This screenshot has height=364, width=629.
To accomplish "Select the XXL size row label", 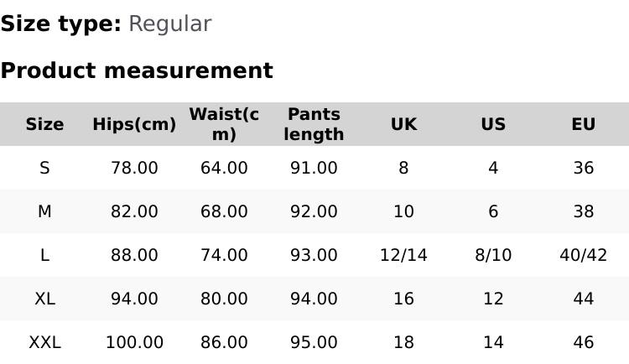I will point(44,342).
